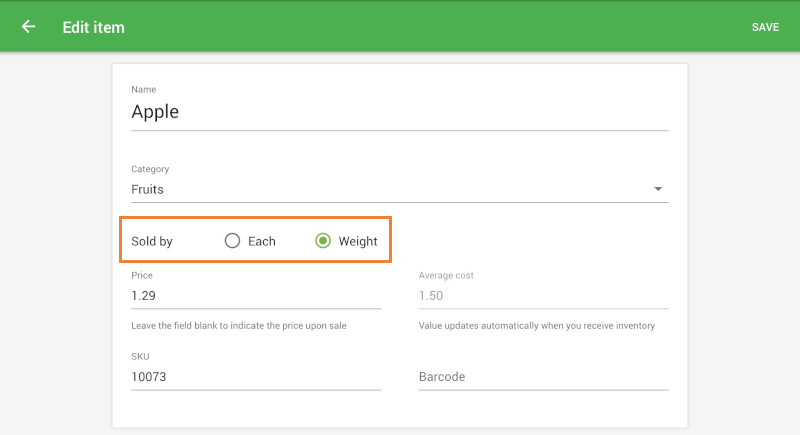The height and width of the screenshot is (435, 800).
Task: Click the Weight option label text
Action: (x=358, y=241)
